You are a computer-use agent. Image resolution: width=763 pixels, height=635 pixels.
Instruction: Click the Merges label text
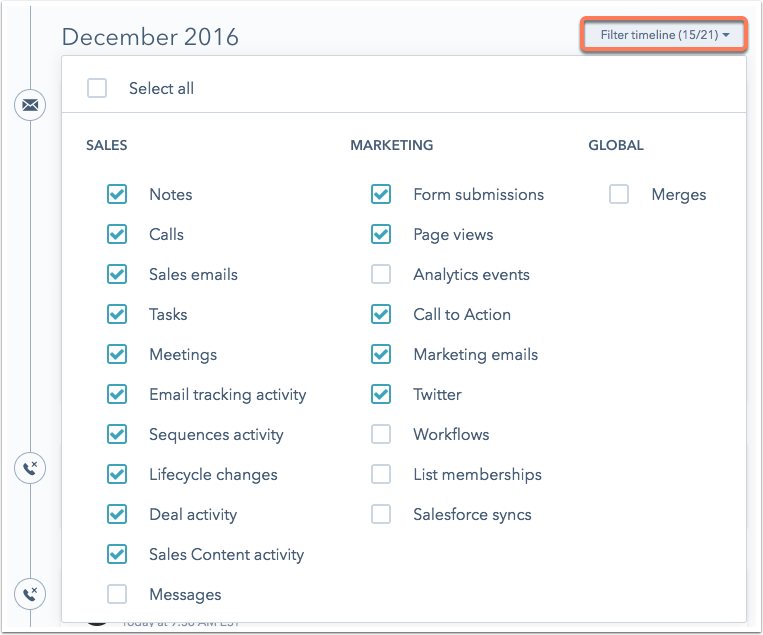click(679, 195)
